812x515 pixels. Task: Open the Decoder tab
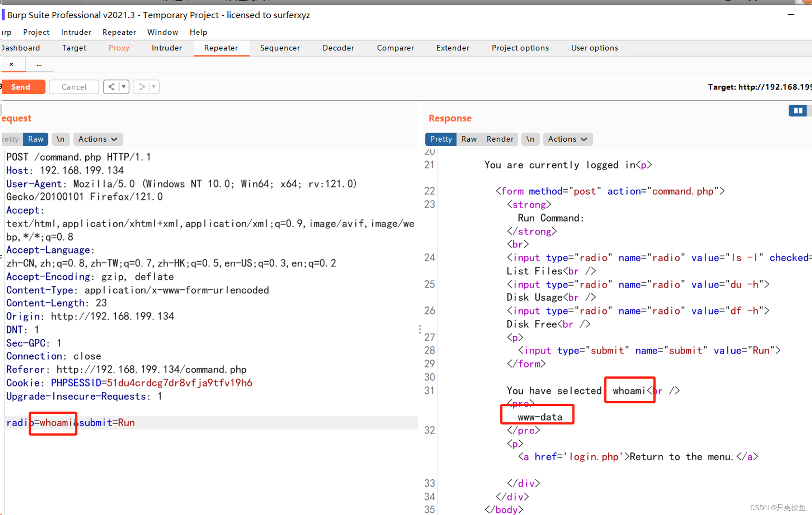click(338, 48)
